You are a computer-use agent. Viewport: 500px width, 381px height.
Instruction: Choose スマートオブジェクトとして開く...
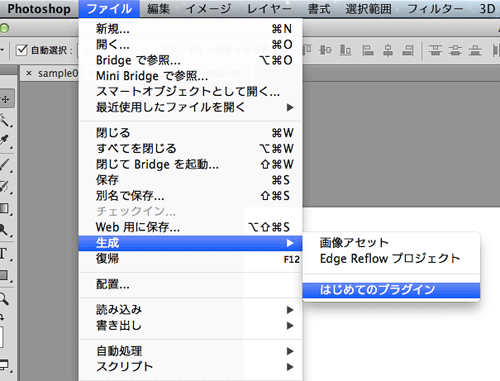191,91
